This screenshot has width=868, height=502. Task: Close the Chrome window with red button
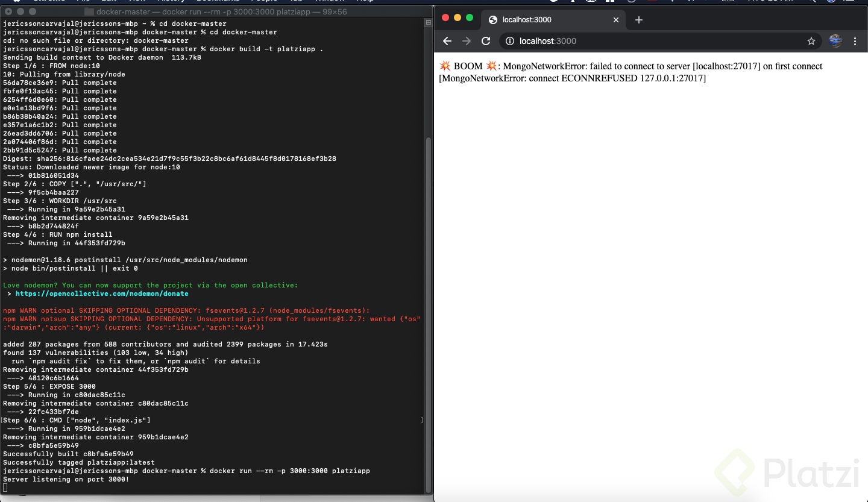coord(446,17)
